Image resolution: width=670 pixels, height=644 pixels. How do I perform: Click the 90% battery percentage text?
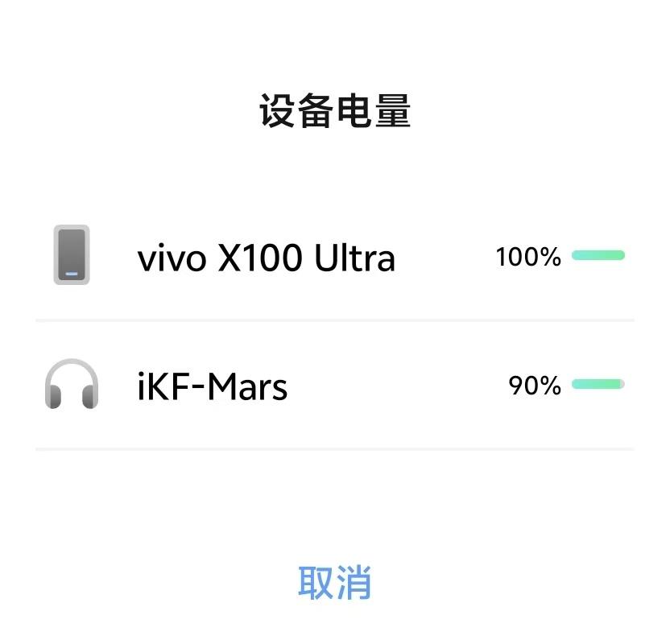pos(535,386)
